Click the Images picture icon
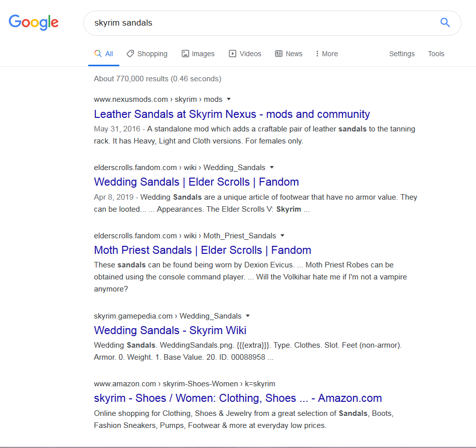The image size is (476, 448). coord(185,54)
